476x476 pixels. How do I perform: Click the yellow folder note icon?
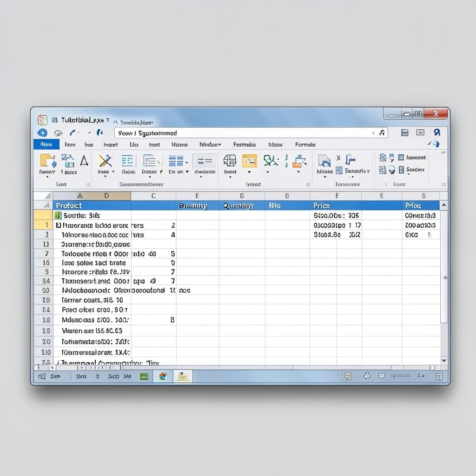250,160
